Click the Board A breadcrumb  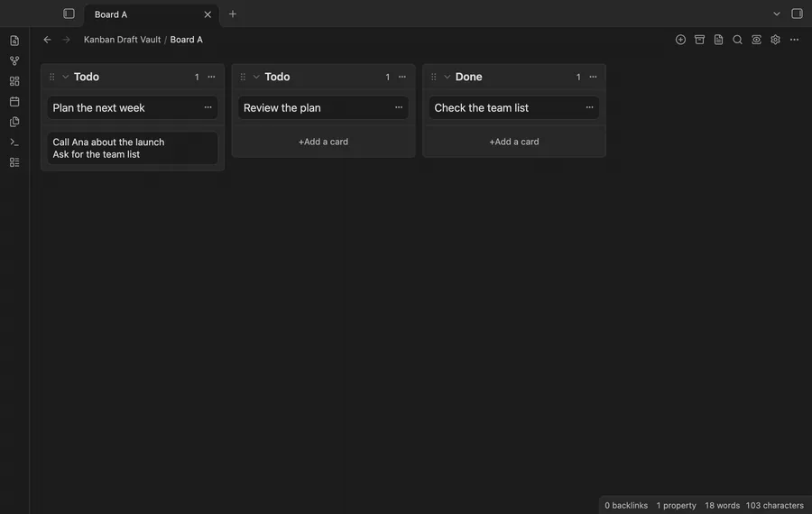[x=187, y=40]
